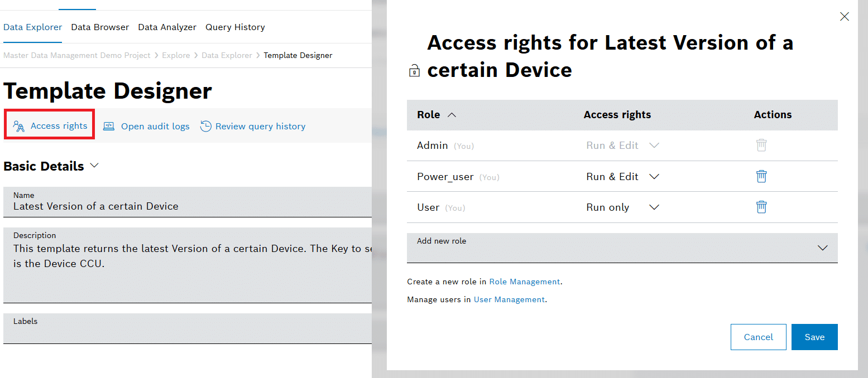Click the Review query history clock icon

[206, 126]
